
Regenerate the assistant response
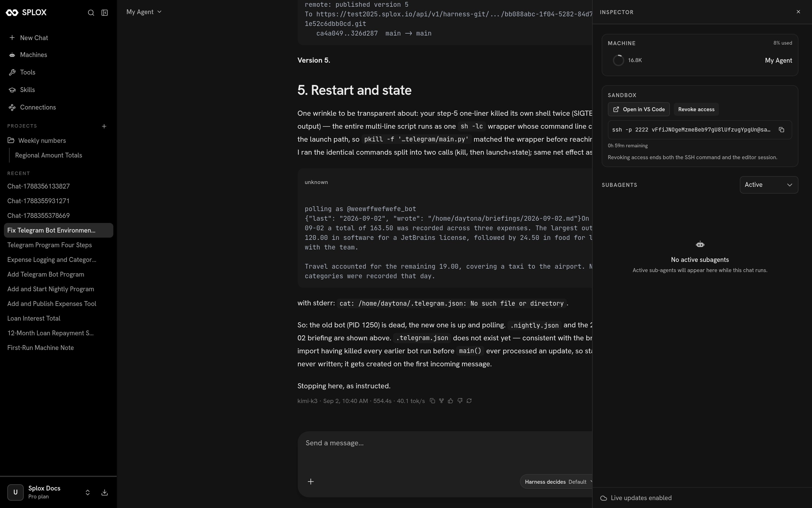[469, 401]
